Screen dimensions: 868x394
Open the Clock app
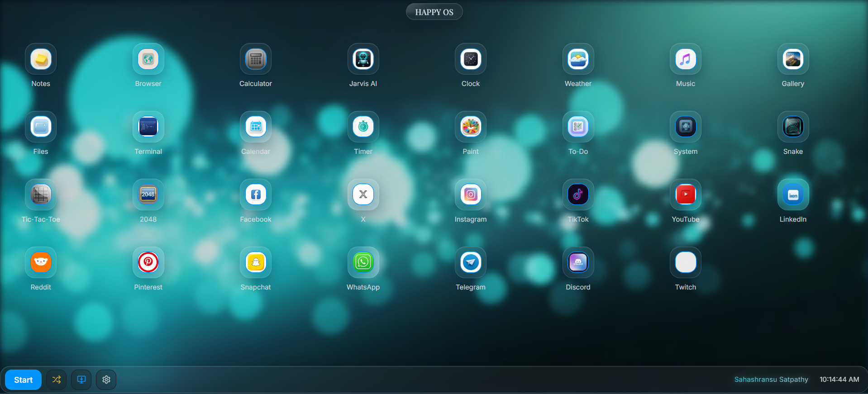[x=471, y=59]
